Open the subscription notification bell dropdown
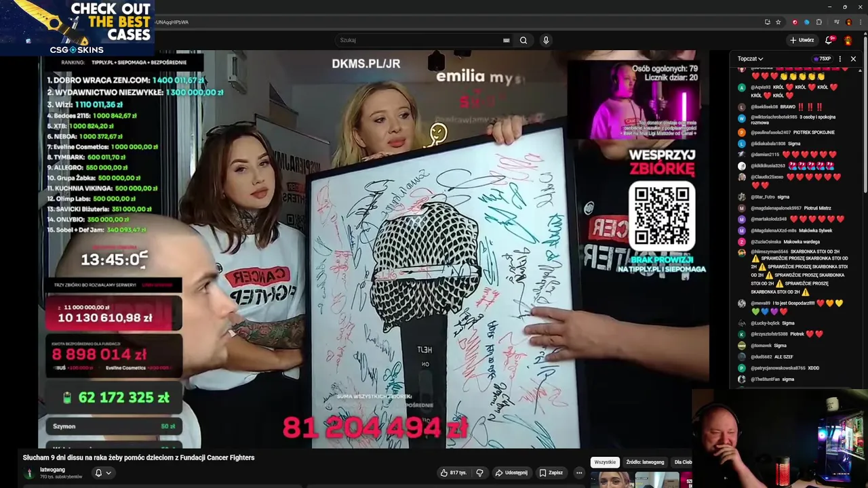Viewport: 868px width, 488px height. coord(102,472)
